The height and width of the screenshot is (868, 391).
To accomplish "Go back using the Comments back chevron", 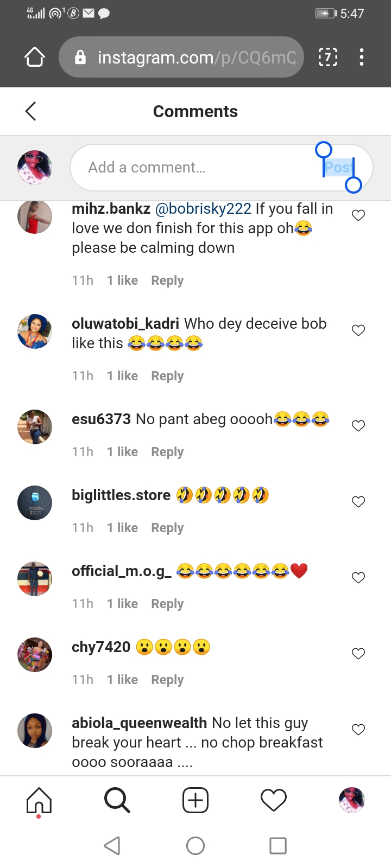I will (31, 111).
